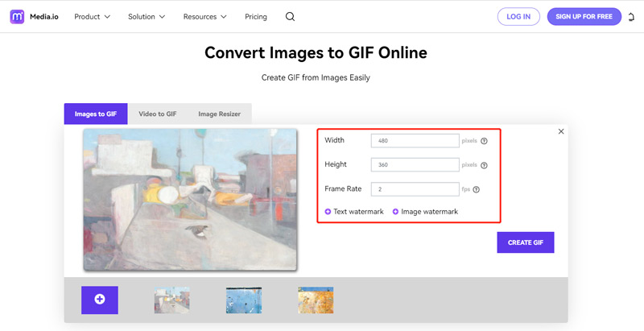Screen dimensions: 644x331
Task: Focus the Frame Rate input field
Action: click(415, 189)
